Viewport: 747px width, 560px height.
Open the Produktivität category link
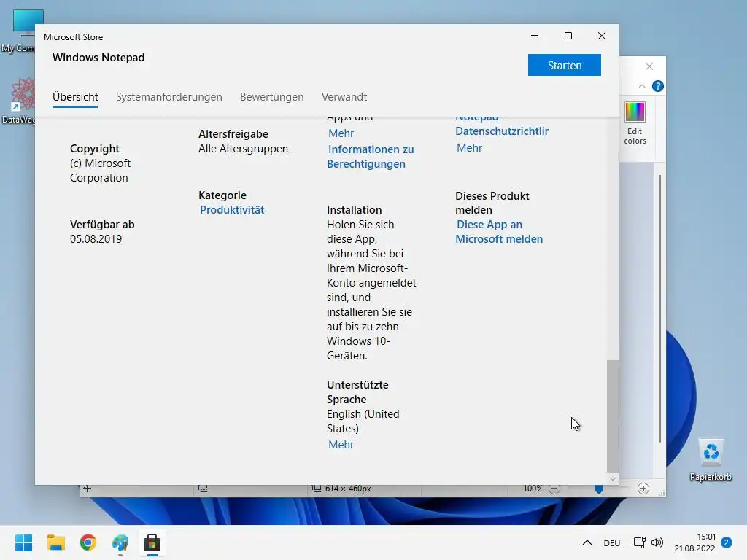tap(231, 210)
